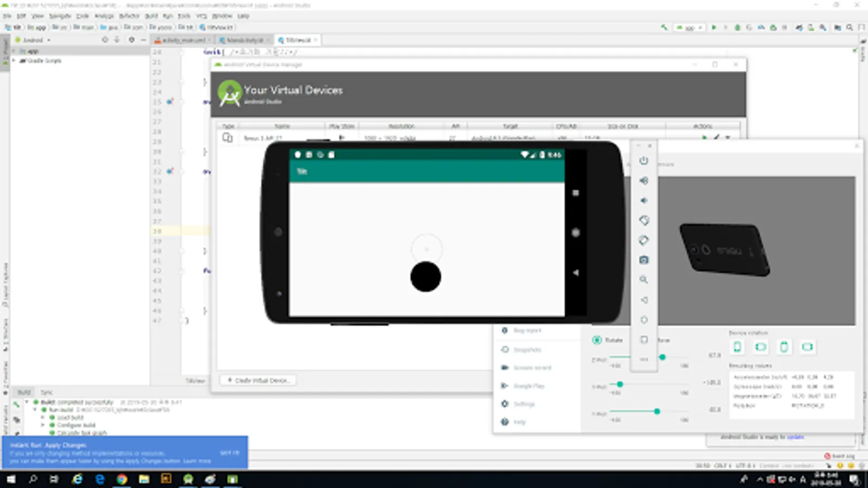
Task: Click the emulator volume up icon
Action: pyautogui.click(x=643, y=181)
